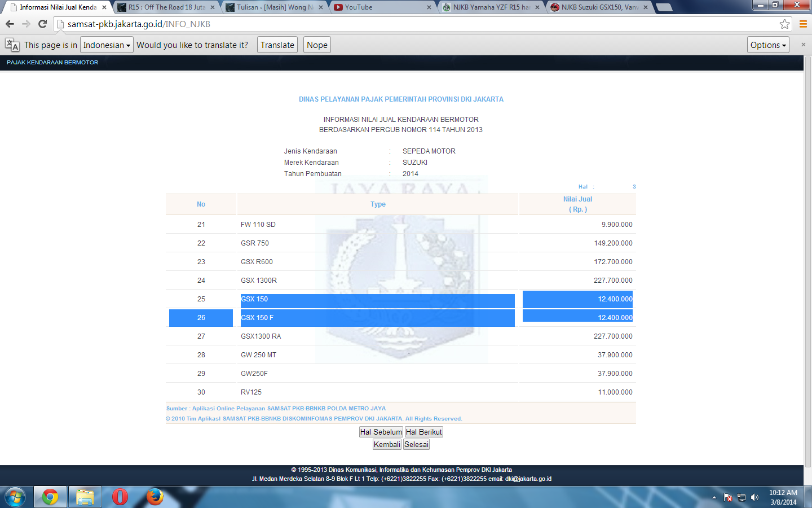Open translate Options dropdown
Screen dimensions: 812x508
[x=767, y=45]
